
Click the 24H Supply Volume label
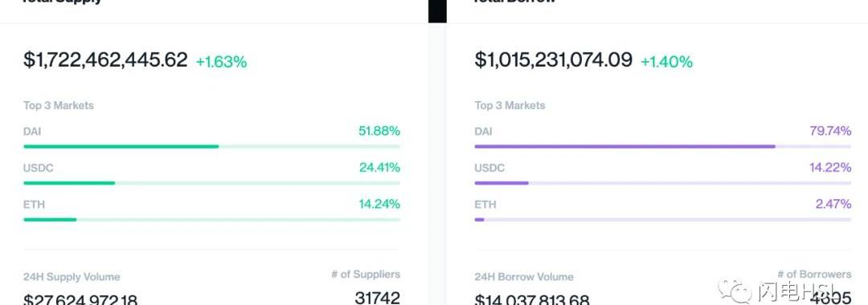coord(72,277)
